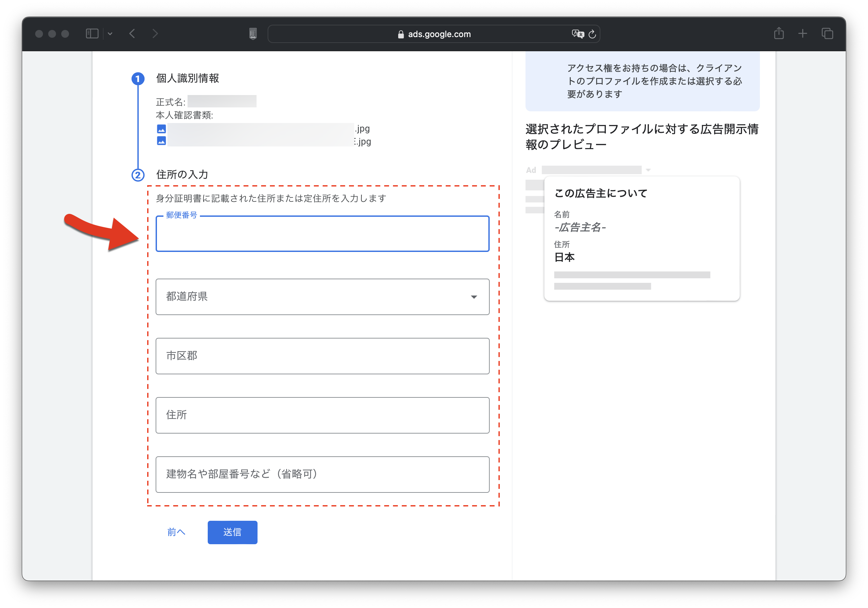868x608 pixels.
Task: Open a new tab with the plus icon
Action: (803, 34)
